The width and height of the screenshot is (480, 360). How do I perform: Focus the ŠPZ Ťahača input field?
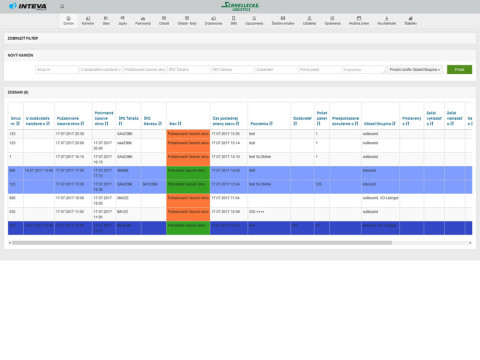click(188, 70)
